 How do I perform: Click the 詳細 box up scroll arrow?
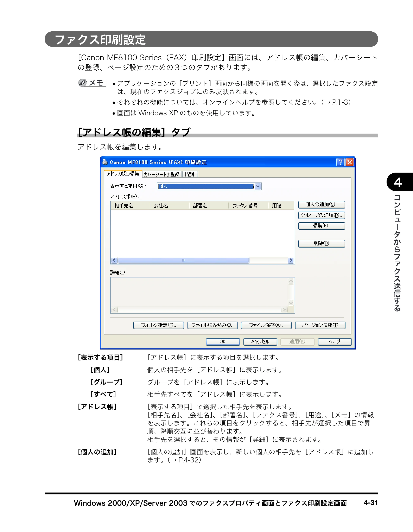point(291,281)
